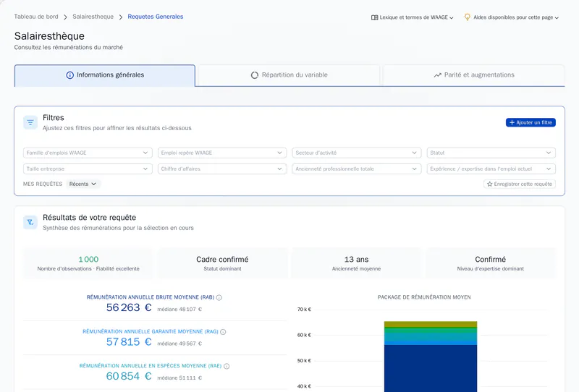Viewport: 579px width, 392px height.
Task: Click the trend arrow icon in Parité et augmentations tab
Action: (x=438, y=75)
